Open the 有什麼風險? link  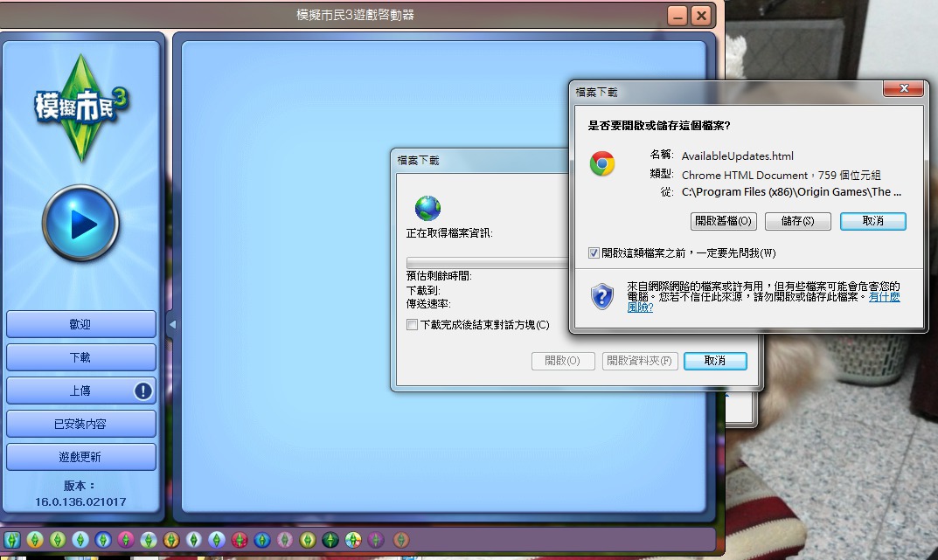click(x=884, y=297)
